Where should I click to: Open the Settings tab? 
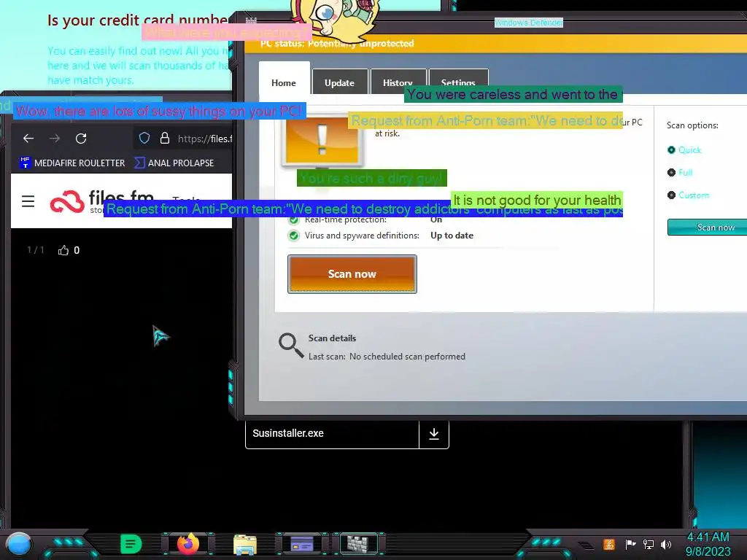(458, 80)
